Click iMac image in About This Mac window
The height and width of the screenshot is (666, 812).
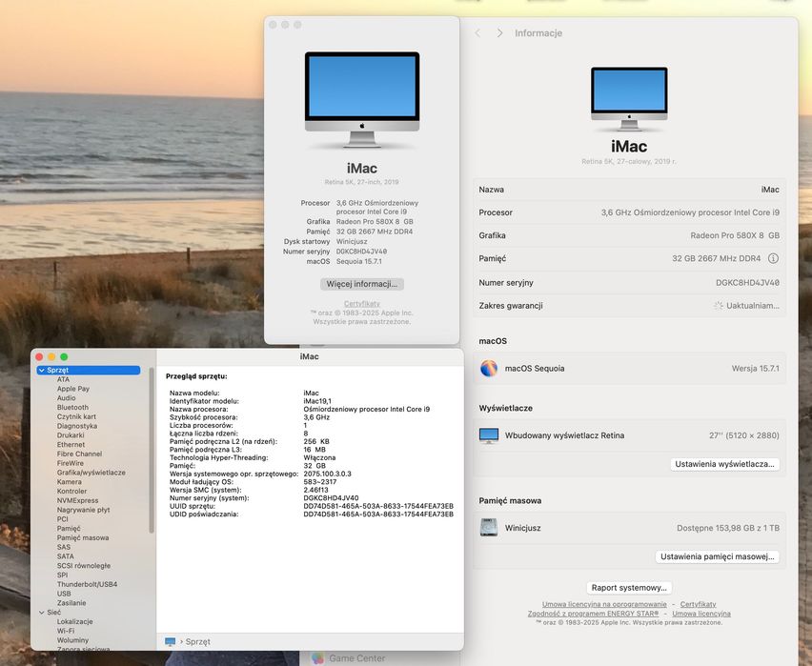362,99
